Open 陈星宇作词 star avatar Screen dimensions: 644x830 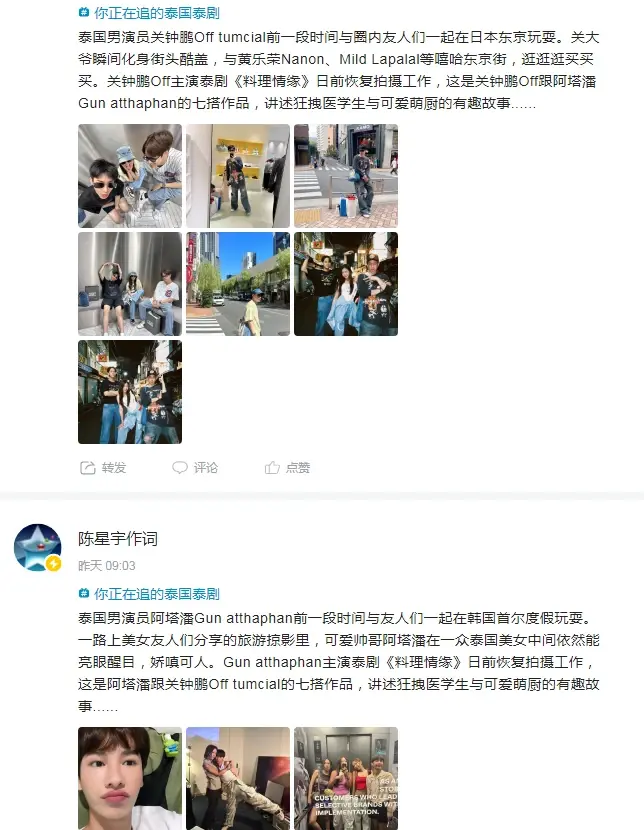point(38,547)
